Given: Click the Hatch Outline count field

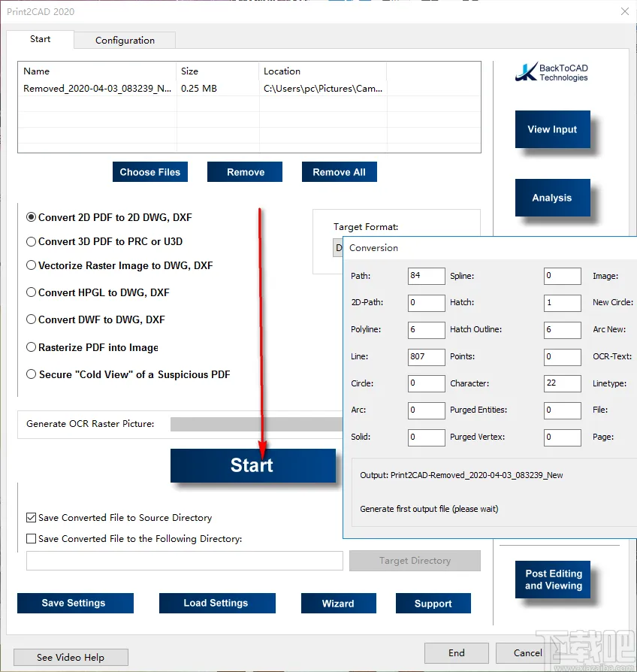Looking at the screenshot, I should click(563, 330).
